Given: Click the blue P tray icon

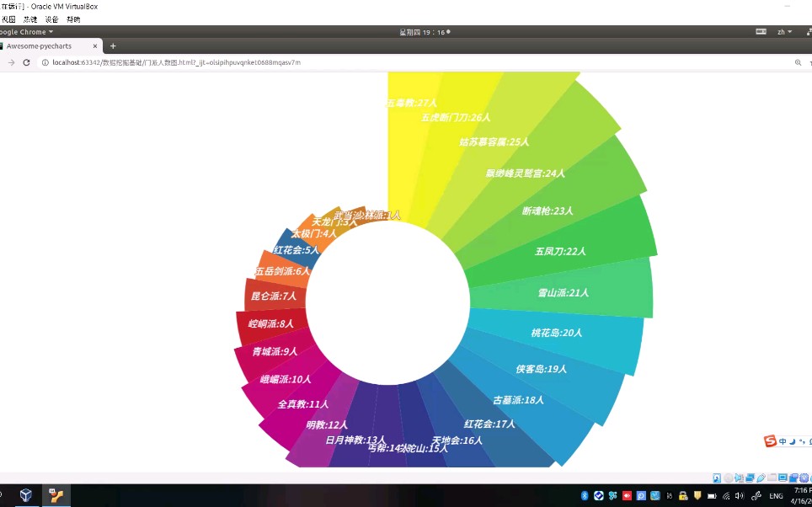Looking at the screenshot, I should pos(641,495).
